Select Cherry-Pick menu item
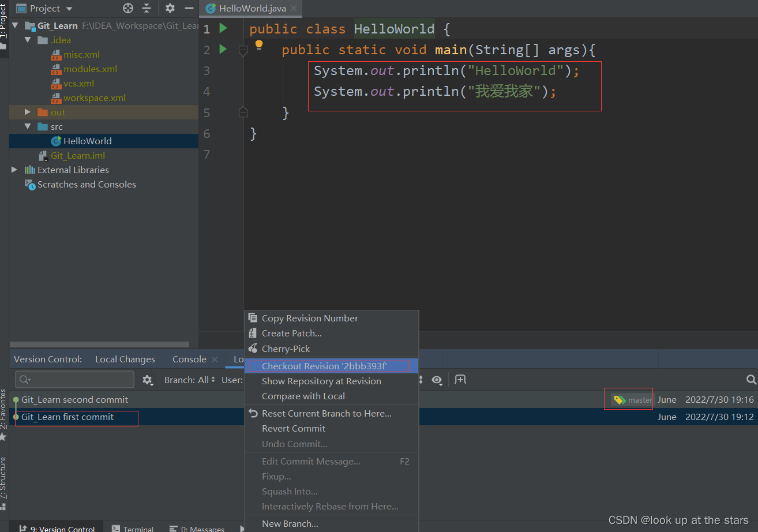 (x=331, y=349)
